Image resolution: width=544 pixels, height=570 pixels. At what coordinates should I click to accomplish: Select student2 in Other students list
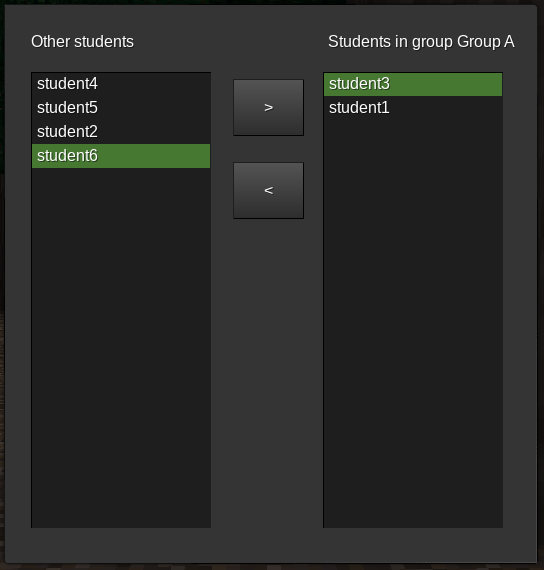pyautogui.click(x=121, y=132)
